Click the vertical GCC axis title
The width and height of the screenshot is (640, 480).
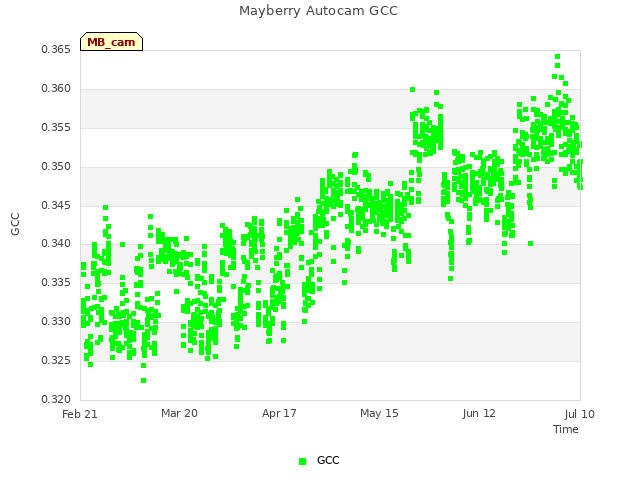15,224
